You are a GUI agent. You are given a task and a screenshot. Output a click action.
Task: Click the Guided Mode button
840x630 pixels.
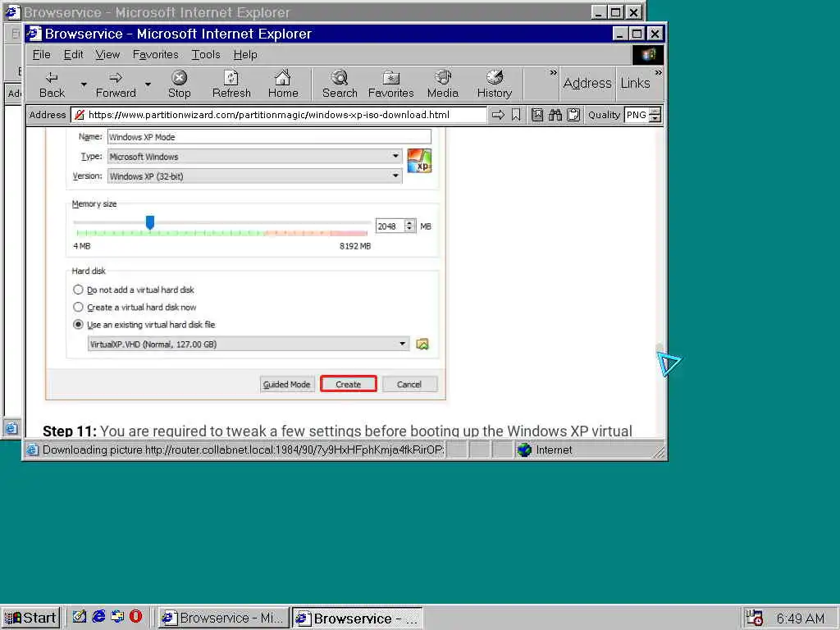point(286,384)
